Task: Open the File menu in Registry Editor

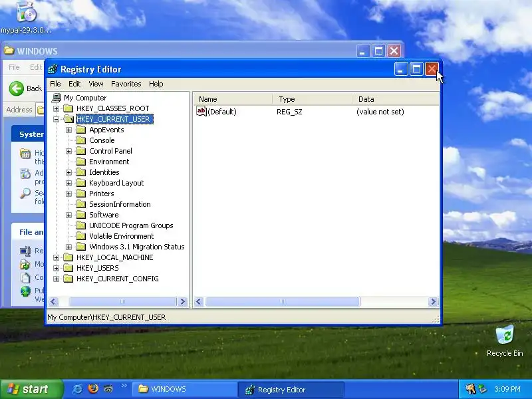Action: (55, 84)
